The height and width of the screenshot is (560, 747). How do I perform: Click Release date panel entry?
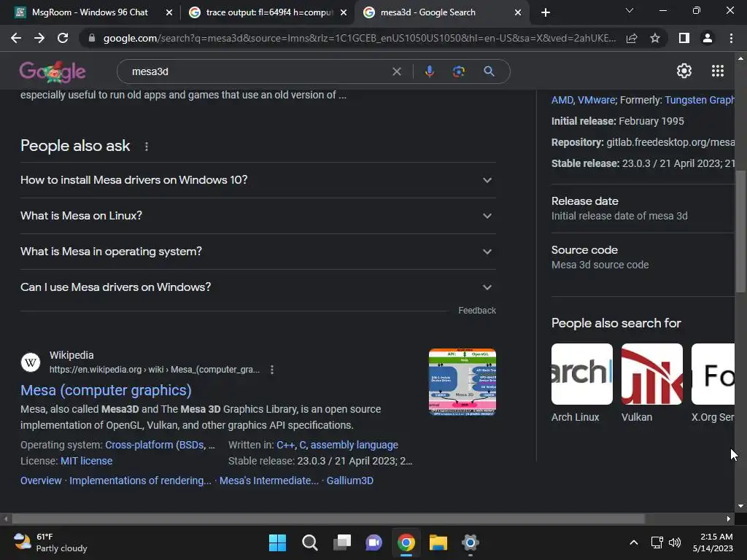click(x=643, y=208)
